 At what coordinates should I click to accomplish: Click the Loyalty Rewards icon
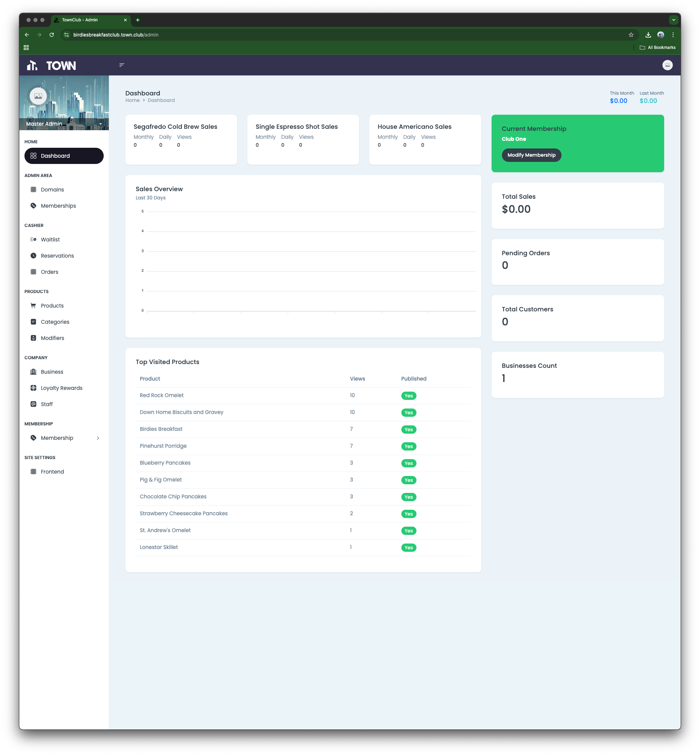click(33, 388)
